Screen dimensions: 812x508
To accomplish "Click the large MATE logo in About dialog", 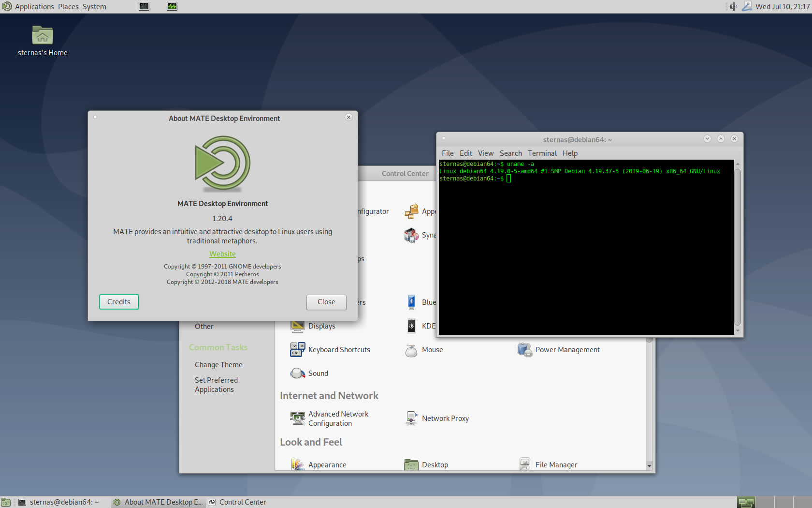I will (x=223, y=163).
